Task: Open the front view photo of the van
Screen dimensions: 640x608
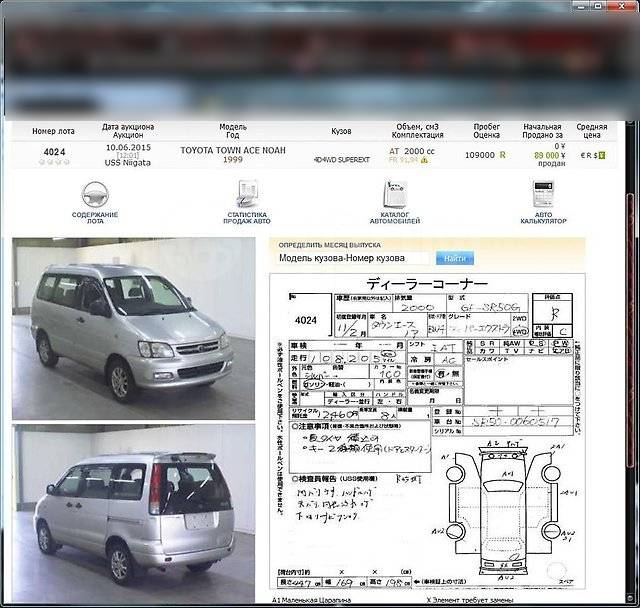Action: pyautogui.click(x=133, y=328)
